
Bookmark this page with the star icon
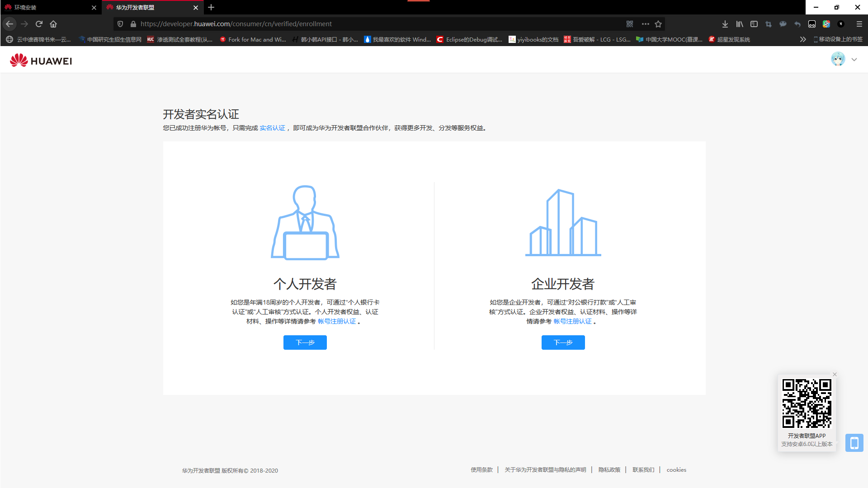tap(658, 24)
